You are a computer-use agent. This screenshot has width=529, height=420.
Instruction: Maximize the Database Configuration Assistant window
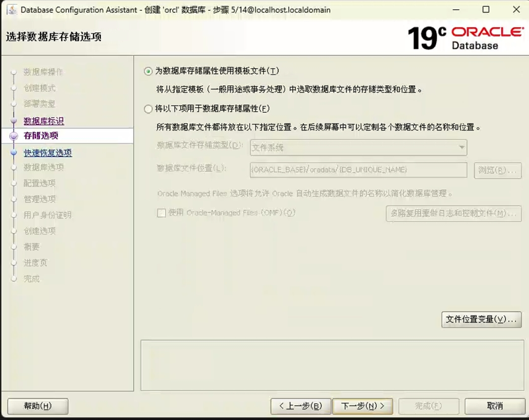tap(486, 10)
